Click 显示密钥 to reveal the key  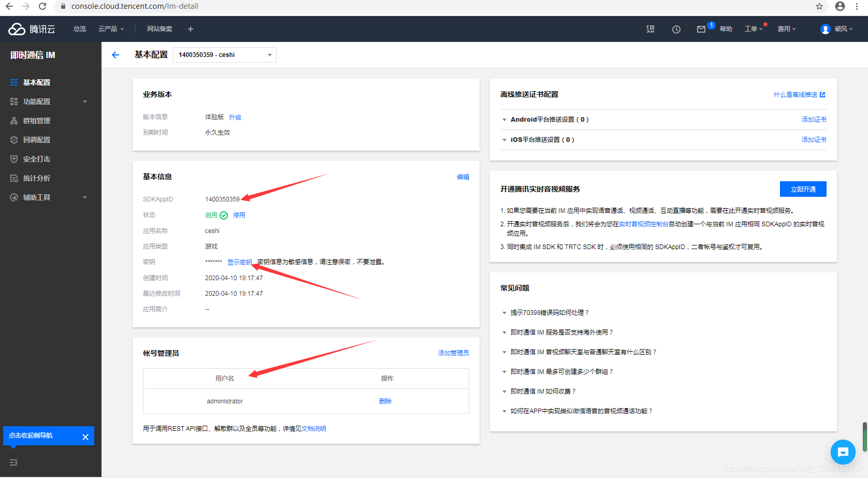240,262
